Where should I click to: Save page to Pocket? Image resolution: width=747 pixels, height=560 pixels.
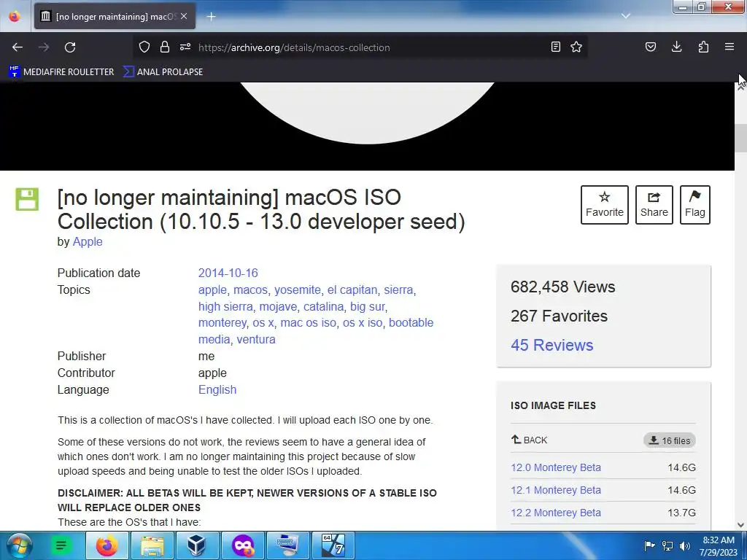click(x=651, y=47)
